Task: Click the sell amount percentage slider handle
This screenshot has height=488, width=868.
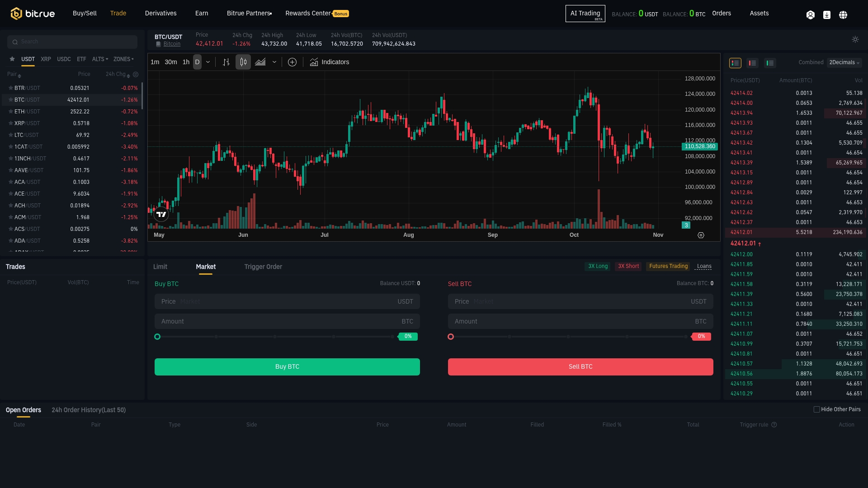Action: [451, 337]
